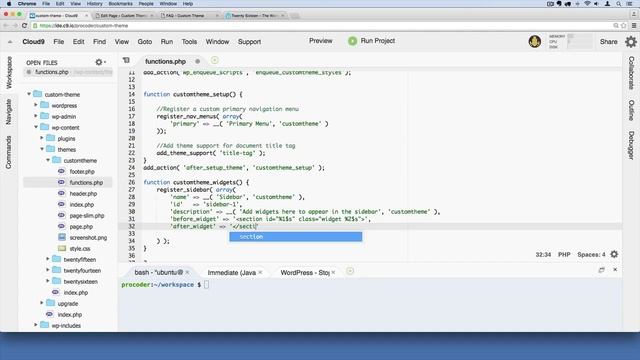This screenshot has height=360, width=640.
Task: Expand the twentysixteen folder
Action: [x=48, y=281]
